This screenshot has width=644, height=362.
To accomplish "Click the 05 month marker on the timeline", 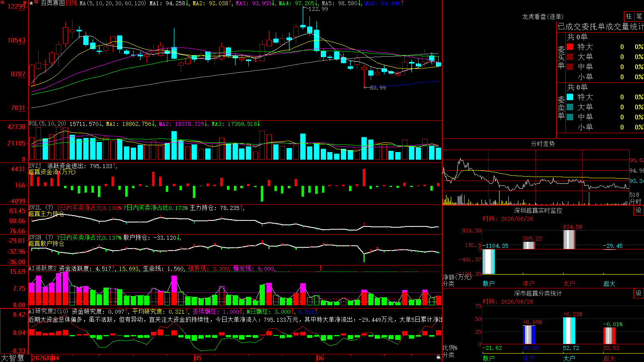I will (x=198, y=358).
